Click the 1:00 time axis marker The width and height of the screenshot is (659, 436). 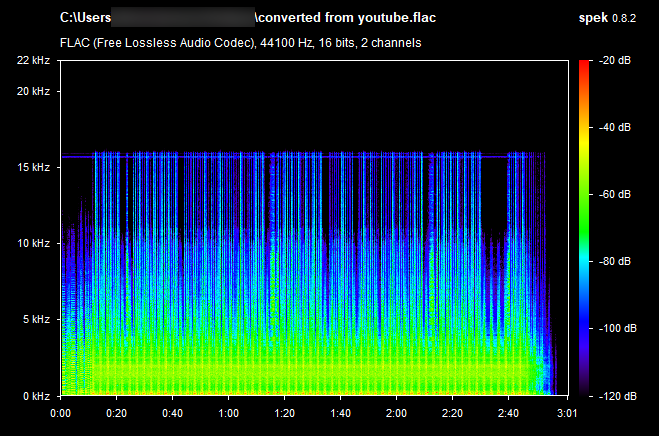229,412
